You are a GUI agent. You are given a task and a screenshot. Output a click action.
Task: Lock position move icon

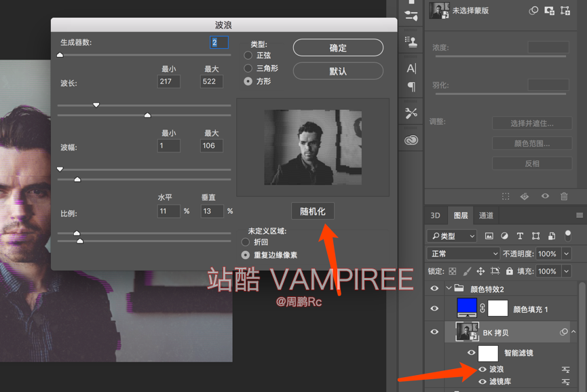[480, 271]
